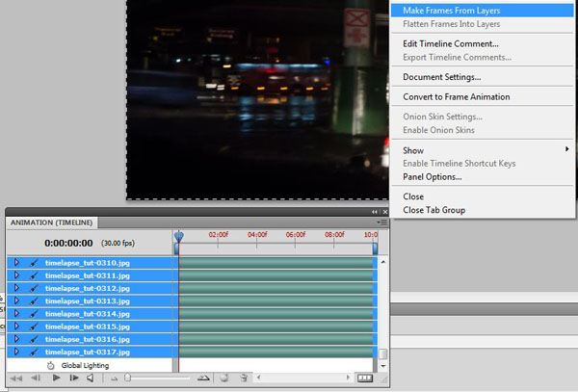Click Close in the panel menu
The width and height of the screenshot is (578, 392).
pos(483,196)
